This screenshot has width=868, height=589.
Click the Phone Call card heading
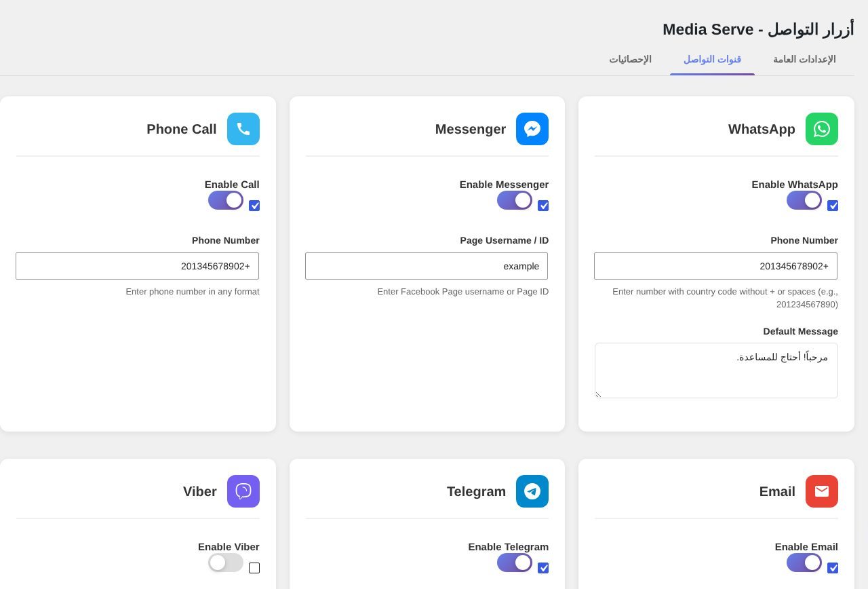tap(182, 130)
